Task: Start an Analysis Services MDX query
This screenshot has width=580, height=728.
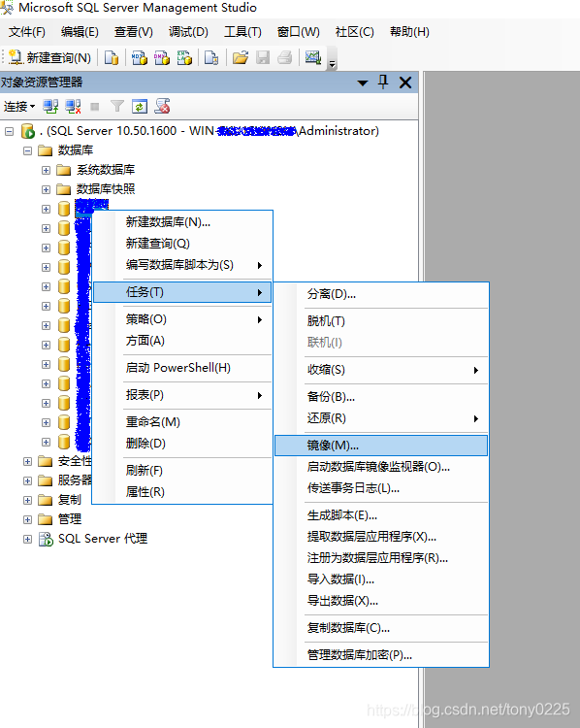Action: coord(140,57)
